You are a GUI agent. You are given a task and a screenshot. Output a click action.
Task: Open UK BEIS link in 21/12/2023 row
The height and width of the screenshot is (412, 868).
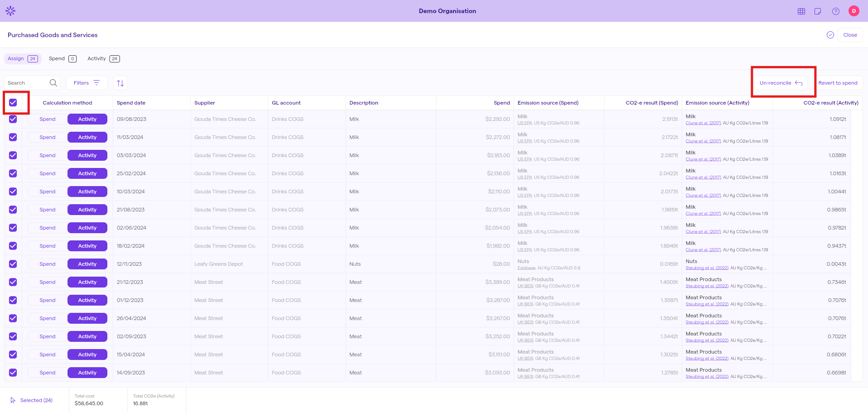pos(526,286)
